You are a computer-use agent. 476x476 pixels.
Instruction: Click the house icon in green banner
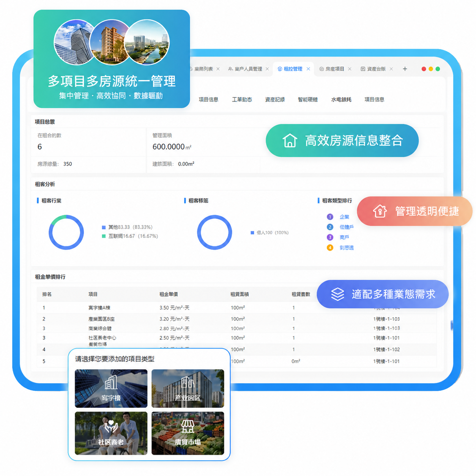(x=290, y=140)
